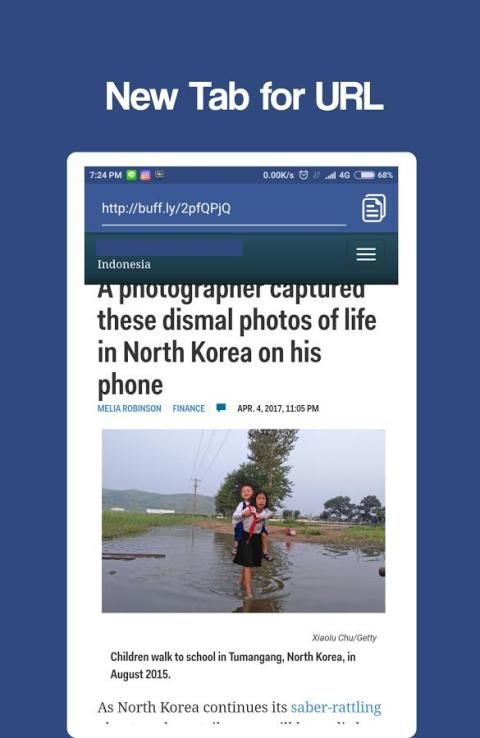480x738 pixels.
Task: Open the children walking in water photo
Action: [243, 521]
